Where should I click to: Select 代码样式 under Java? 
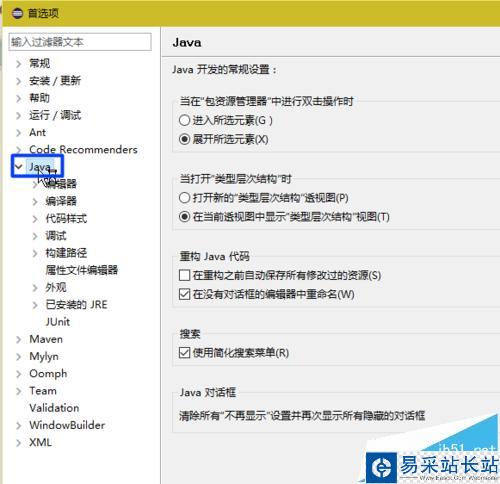pyautogui.click(x=66, y=218)
